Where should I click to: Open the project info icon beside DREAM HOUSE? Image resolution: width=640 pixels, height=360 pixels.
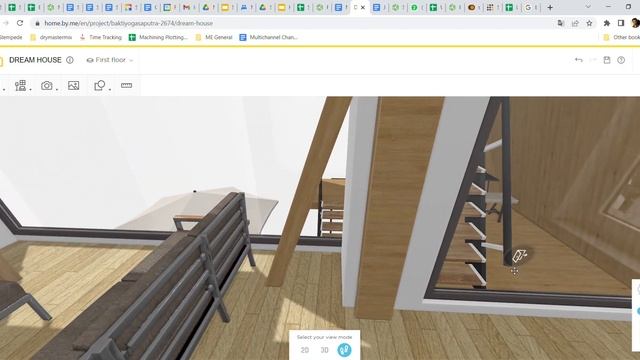[x=70, y=60]
